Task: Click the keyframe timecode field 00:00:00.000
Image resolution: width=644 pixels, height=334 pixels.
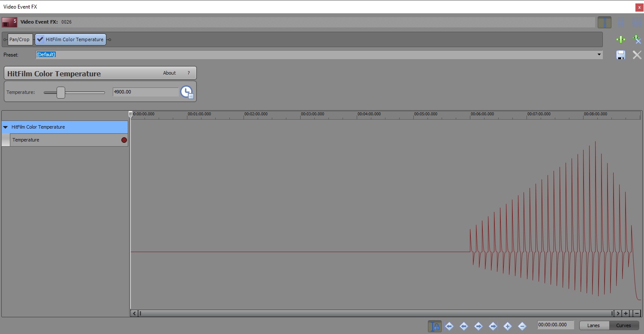Action: [x=556, y=325]
